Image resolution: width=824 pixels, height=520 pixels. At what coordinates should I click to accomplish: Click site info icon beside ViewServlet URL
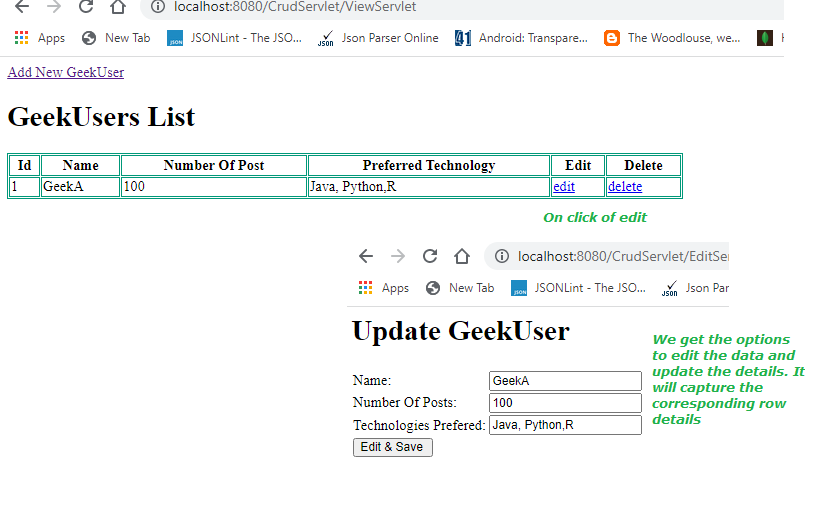point(158,6)
